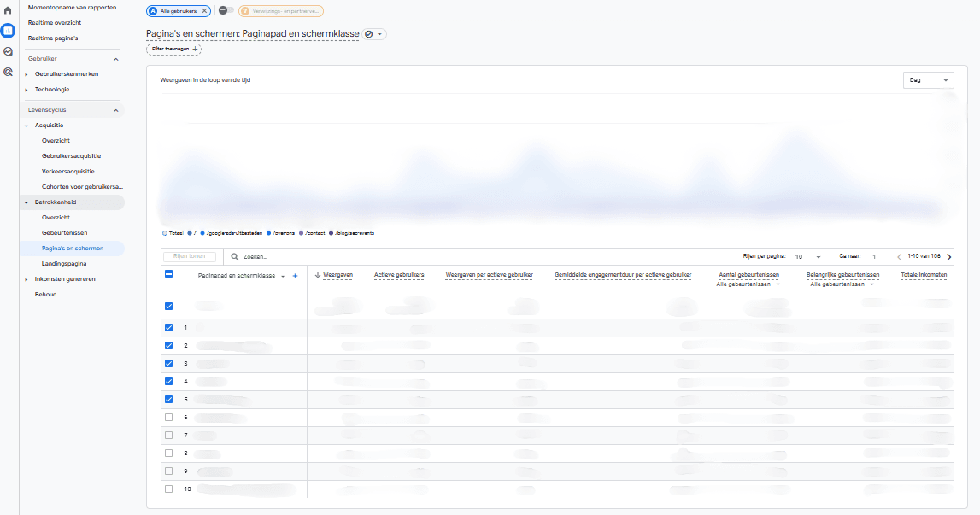
Task: Open the Explore icon in left rail
Action: 8,51
